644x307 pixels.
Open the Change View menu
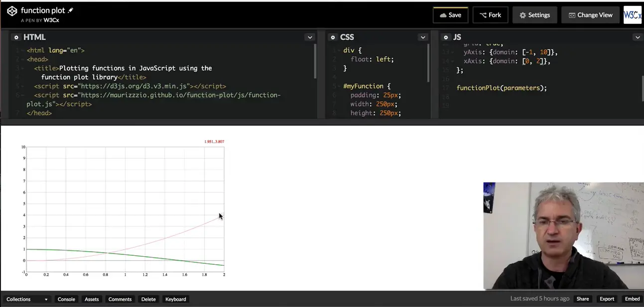[x=590, y=15]
